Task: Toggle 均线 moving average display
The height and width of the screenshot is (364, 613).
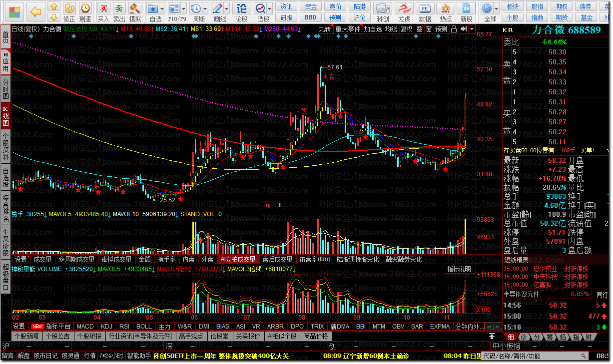Action: pyautogui.click(x=391, y=29)
